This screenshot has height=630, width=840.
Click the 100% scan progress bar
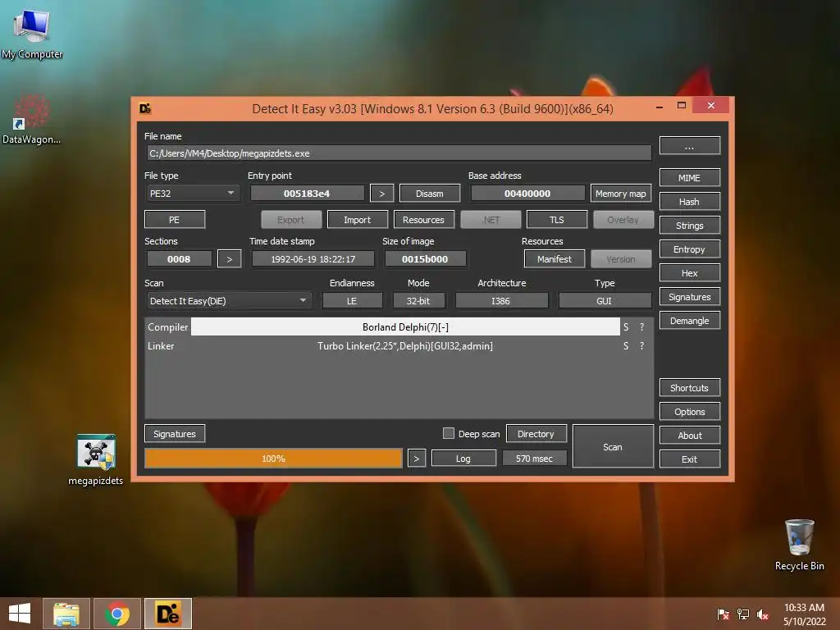click(x=274, y=459)
